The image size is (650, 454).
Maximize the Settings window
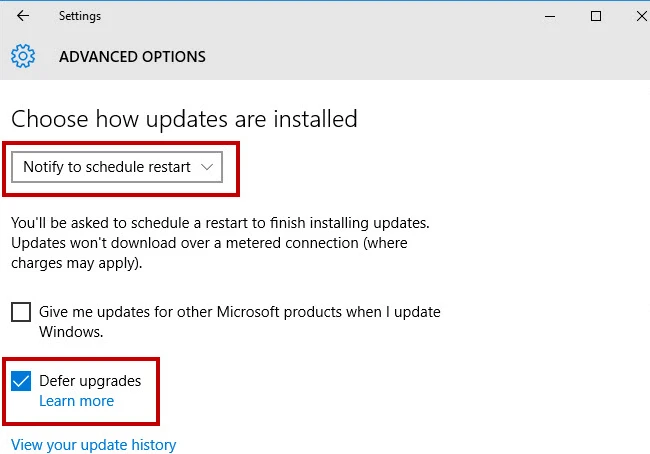(x=596, y=16)
